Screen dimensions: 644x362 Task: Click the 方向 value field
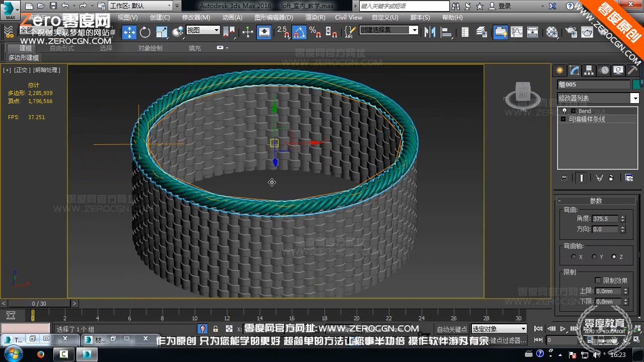tap(605, 229)
